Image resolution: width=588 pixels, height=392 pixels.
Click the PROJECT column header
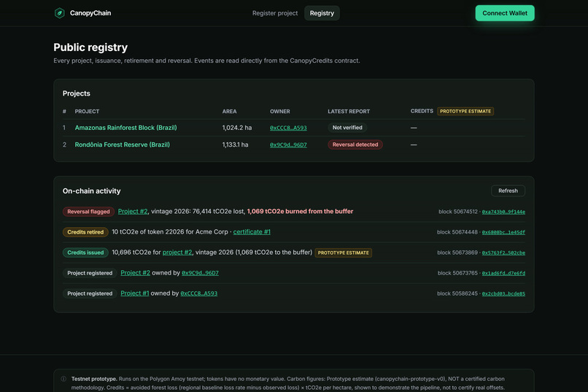click(87, 112)
